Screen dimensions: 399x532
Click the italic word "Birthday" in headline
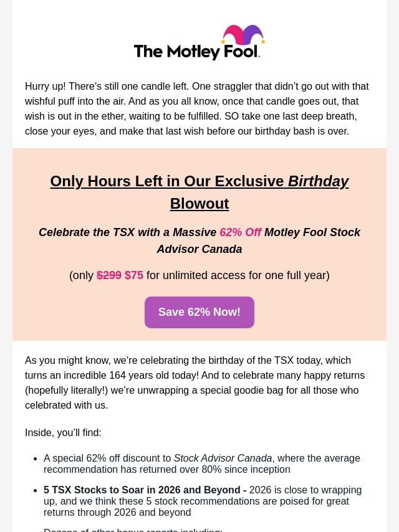pyautogui.click(x=318, y=181)
